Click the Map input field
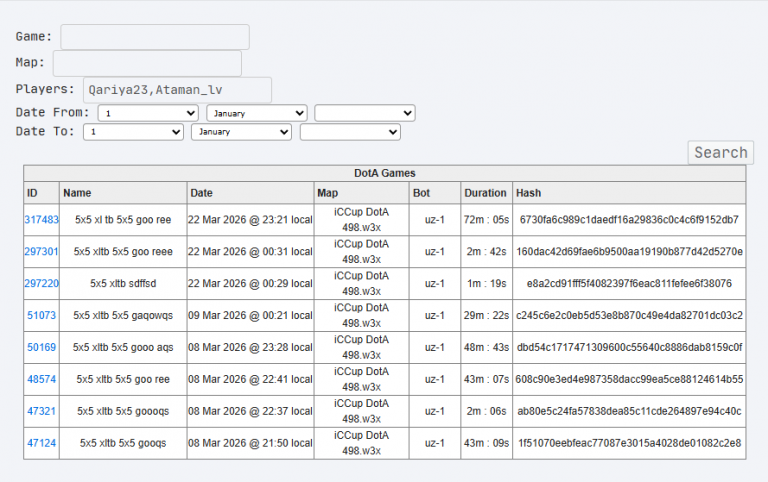 pos(147,63)
